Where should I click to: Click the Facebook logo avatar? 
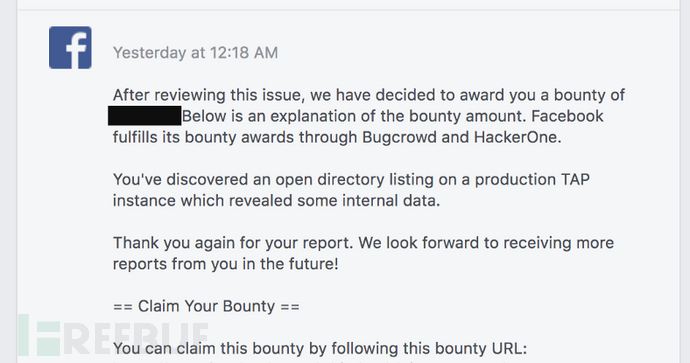tap(70, 48)
